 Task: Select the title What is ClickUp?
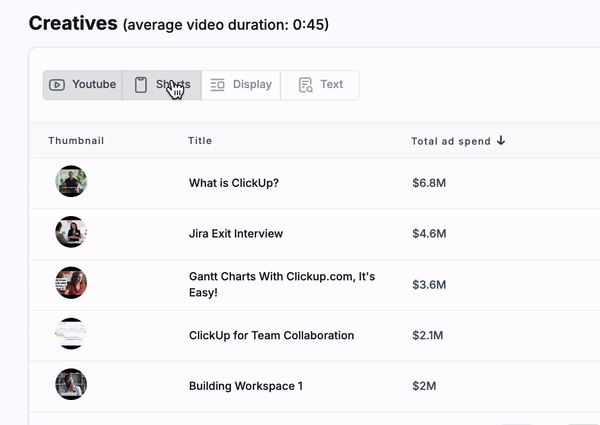(234, 183)
